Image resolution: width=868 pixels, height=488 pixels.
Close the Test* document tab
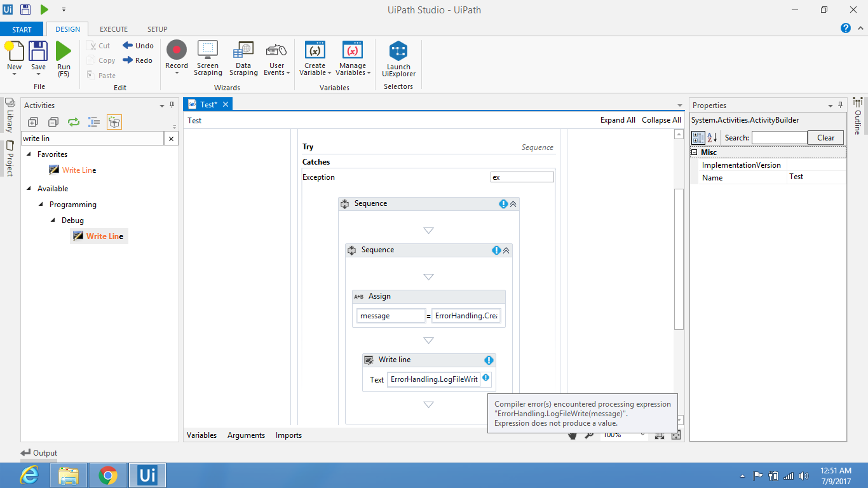(x=225, y=105)
